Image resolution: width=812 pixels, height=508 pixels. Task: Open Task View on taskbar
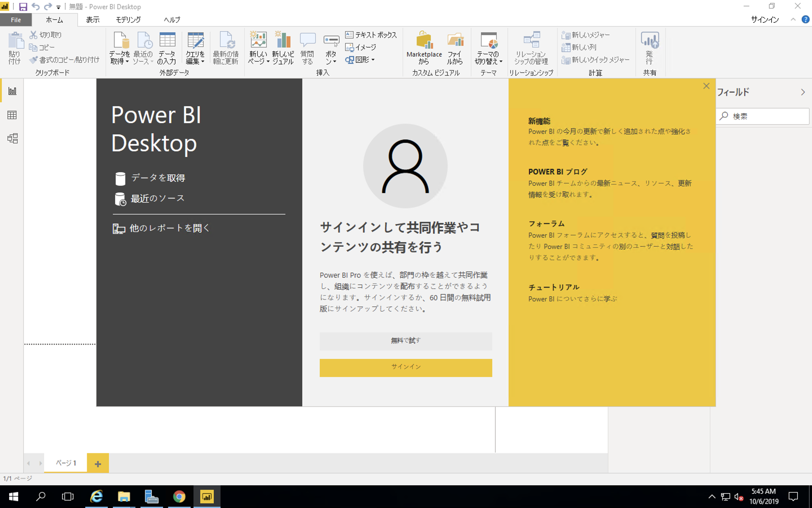pyautogui.click(x=68, y=496)
